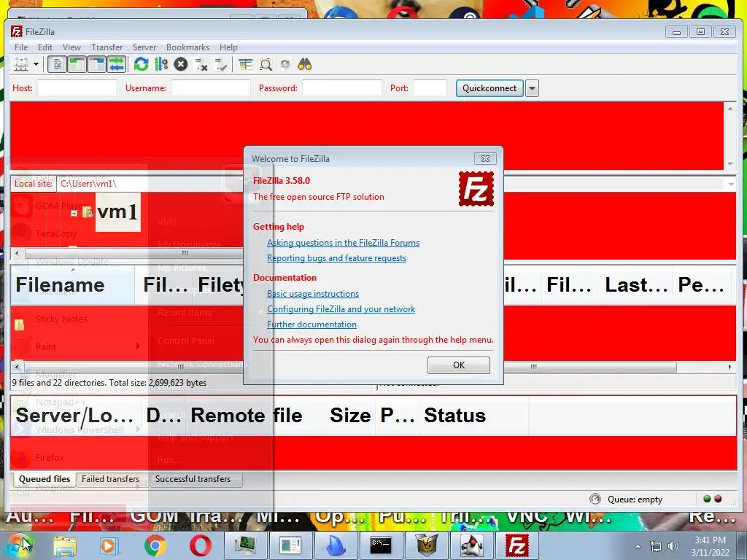Focus the Host input field
This screenshot has width=747, height=560.
point(77,88)
